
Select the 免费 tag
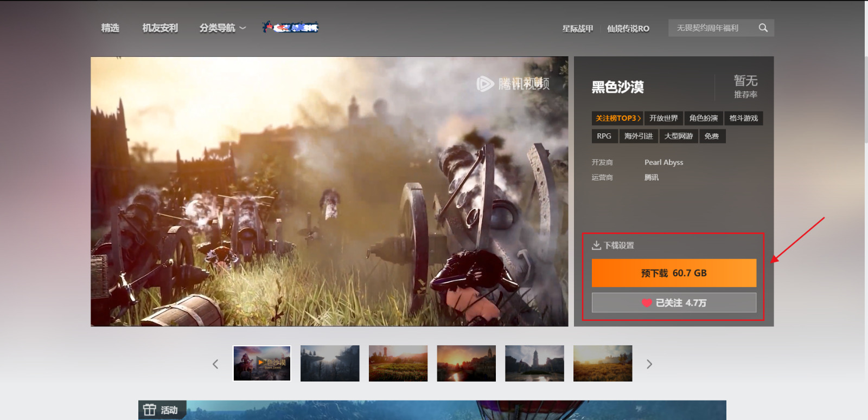[x=711, y=136]
